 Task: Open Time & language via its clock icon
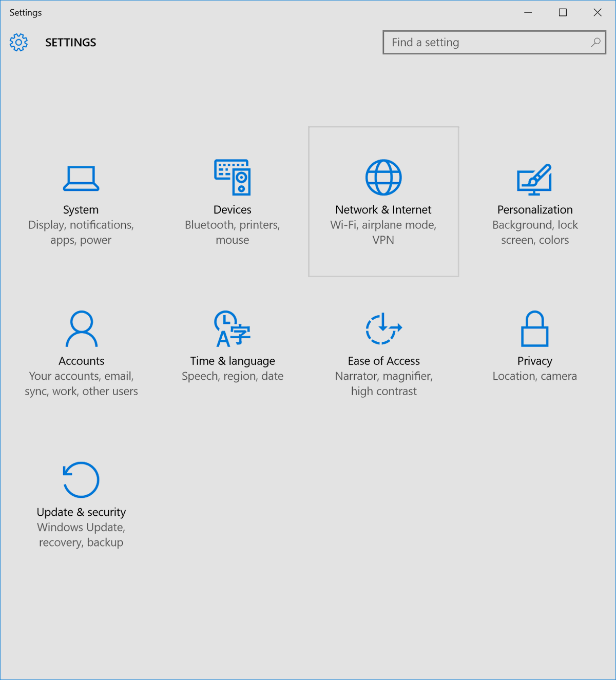click(x=233, y=328)
